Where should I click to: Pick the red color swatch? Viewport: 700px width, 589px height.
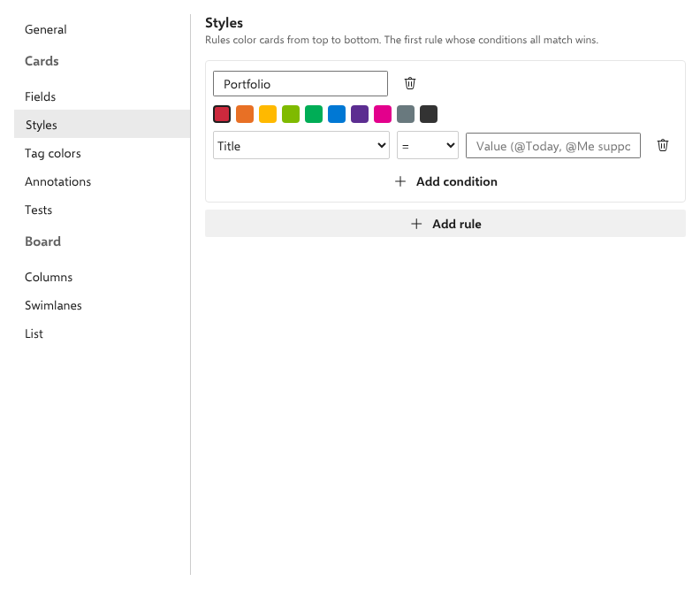point(222,114)
